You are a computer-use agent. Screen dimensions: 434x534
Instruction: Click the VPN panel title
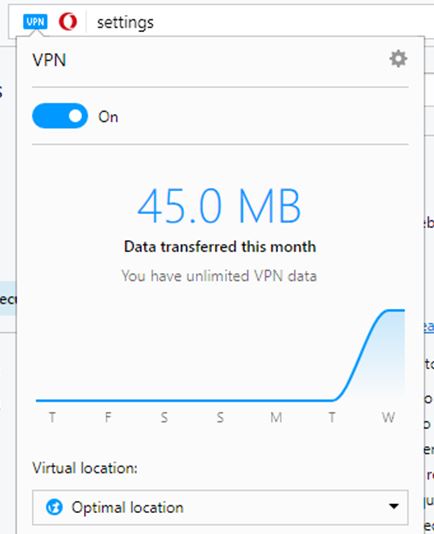49,60
